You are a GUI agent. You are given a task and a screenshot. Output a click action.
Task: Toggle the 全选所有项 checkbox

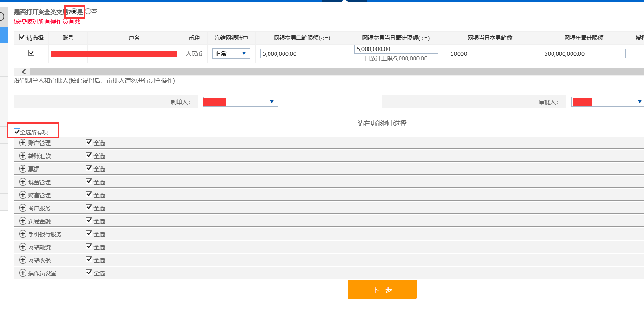point(17,132)
